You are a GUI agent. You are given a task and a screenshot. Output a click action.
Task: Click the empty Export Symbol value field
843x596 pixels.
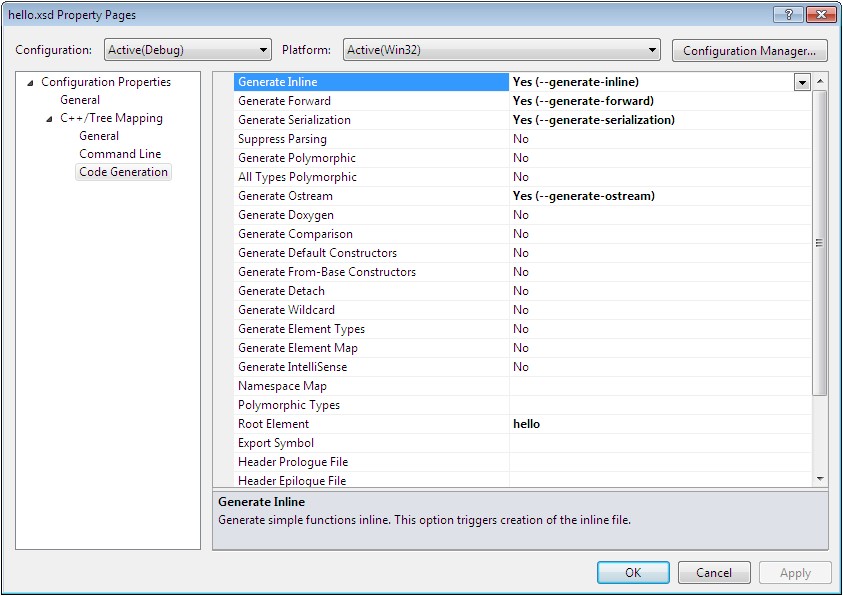click(x=660, y=443)
